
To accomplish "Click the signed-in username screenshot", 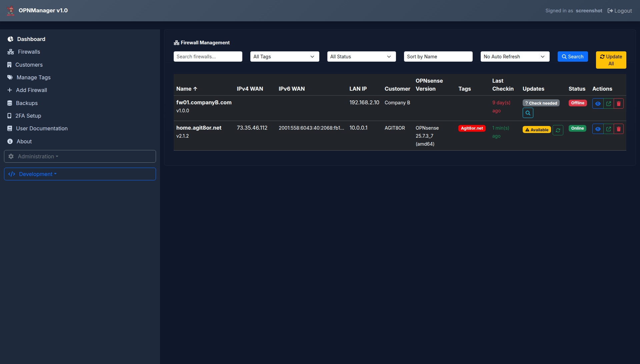I will point(589,11).
